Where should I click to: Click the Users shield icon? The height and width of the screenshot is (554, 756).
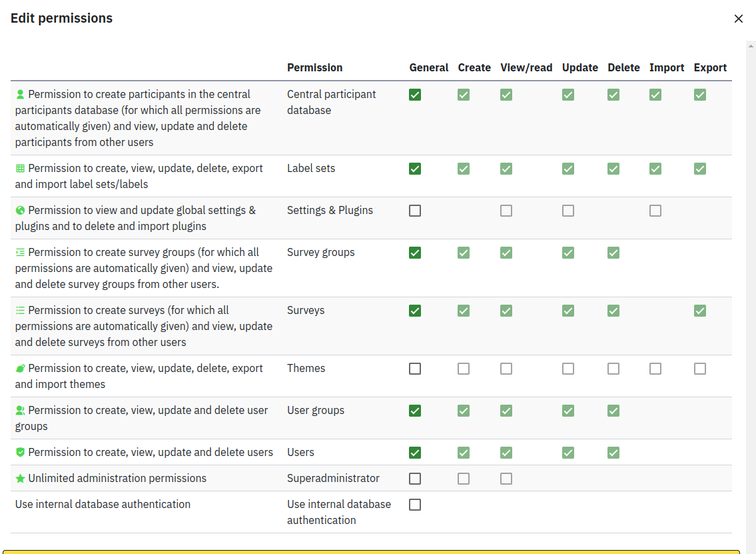click(x=20, y=453)
